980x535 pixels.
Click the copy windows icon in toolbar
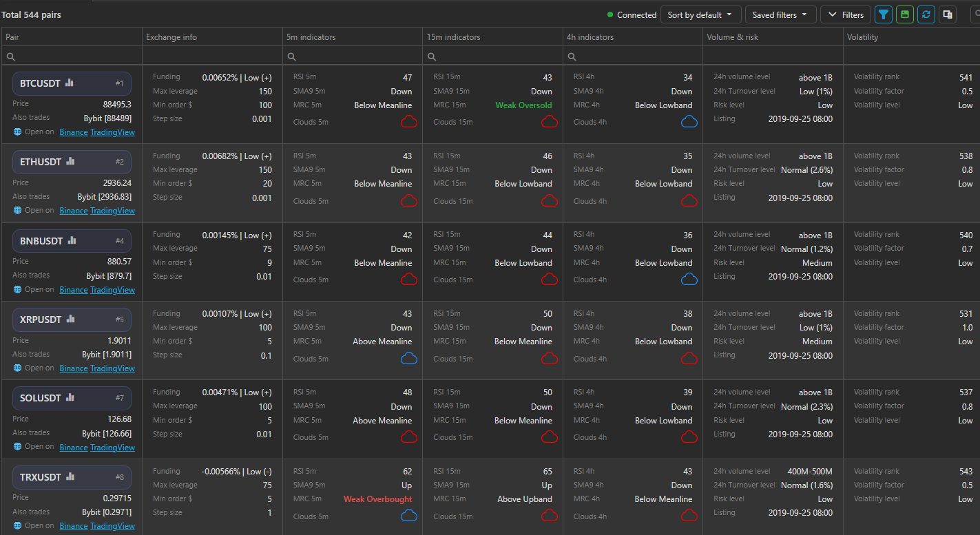pyautogui.click(x=948, y=14)
